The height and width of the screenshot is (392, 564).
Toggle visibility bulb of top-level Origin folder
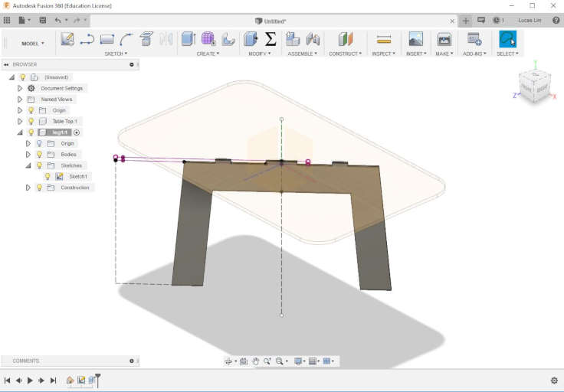(31, 110)
